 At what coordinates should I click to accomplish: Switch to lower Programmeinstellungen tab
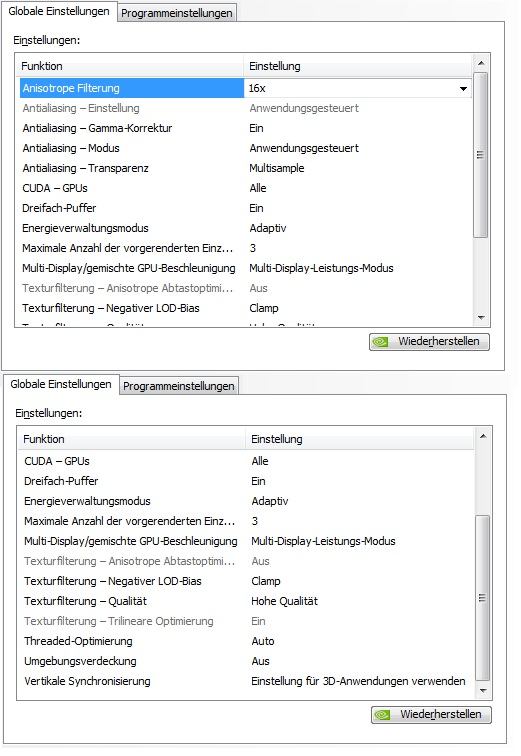(178, 386)
